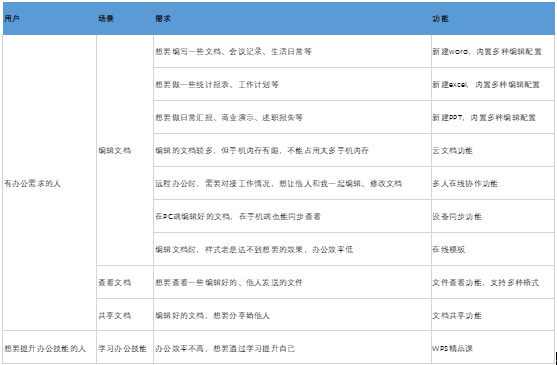The image size is (557, 365).
Task: Select the 学习办公技能 scenario cell
Action: pyautogui.click(x=125, y=348)
